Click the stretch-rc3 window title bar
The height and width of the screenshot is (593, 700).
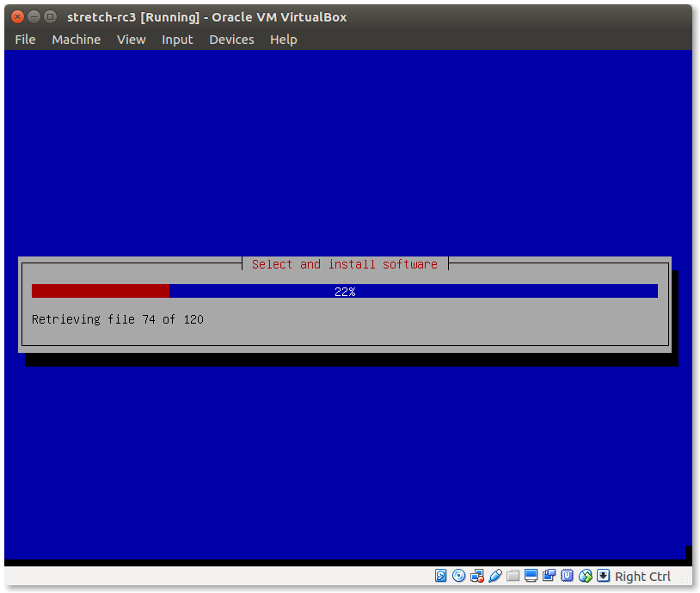click(x=348, y=17)
